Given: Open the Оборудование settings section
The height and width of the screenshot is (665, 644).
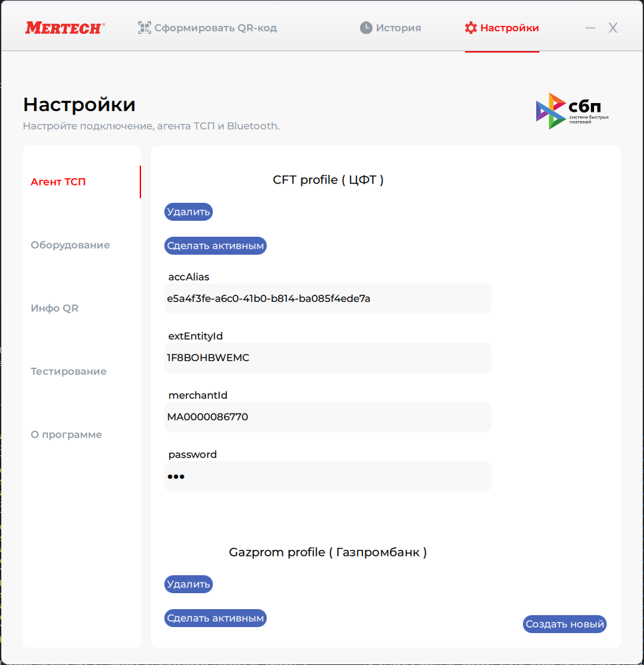Looking at the screenshot, I should point(70,245).
